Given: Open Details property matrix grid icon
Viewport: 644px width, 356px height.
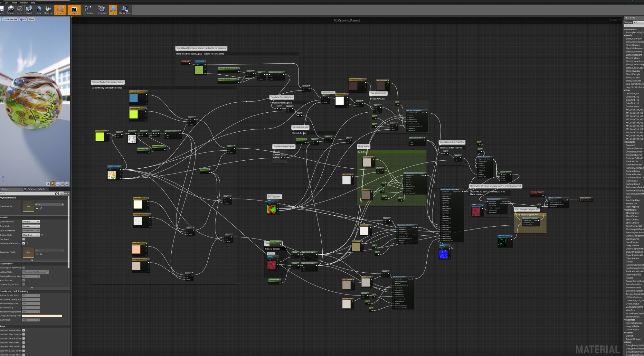Looking at the screenshot, I should tap(61, 193).
